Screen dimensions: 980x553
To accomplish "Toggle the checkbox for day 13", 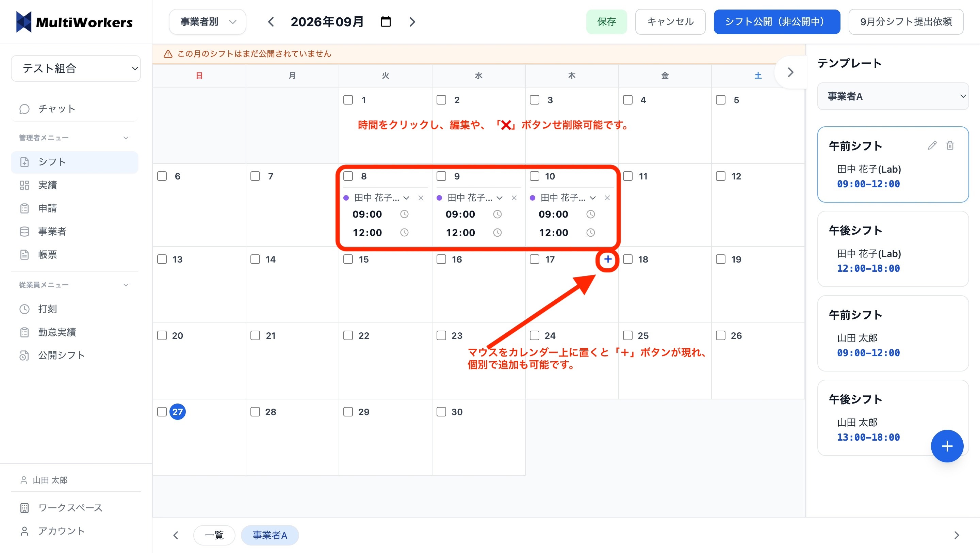I will pyautogui.click(x=162, y=259).
